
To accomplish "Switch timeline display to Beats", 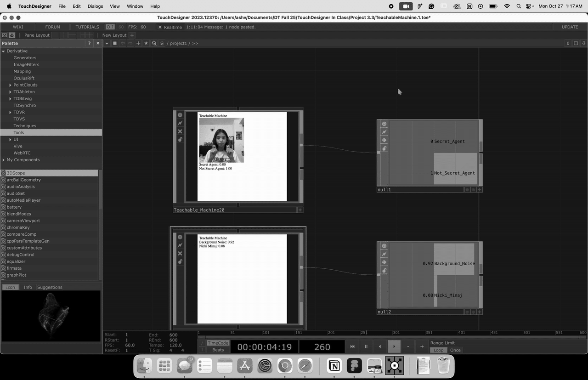I will click(x=218, y=350).
